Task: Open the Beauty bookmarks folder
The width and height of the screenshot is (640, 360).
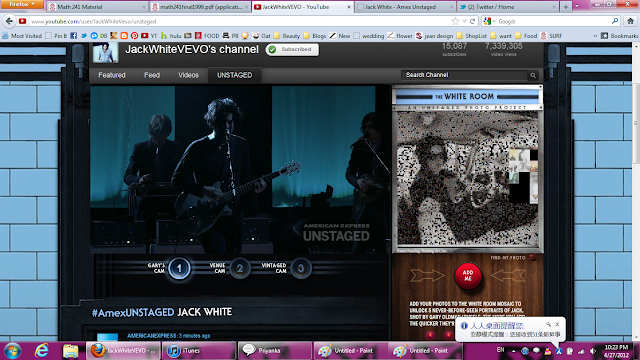Action: tap(287, 36)
